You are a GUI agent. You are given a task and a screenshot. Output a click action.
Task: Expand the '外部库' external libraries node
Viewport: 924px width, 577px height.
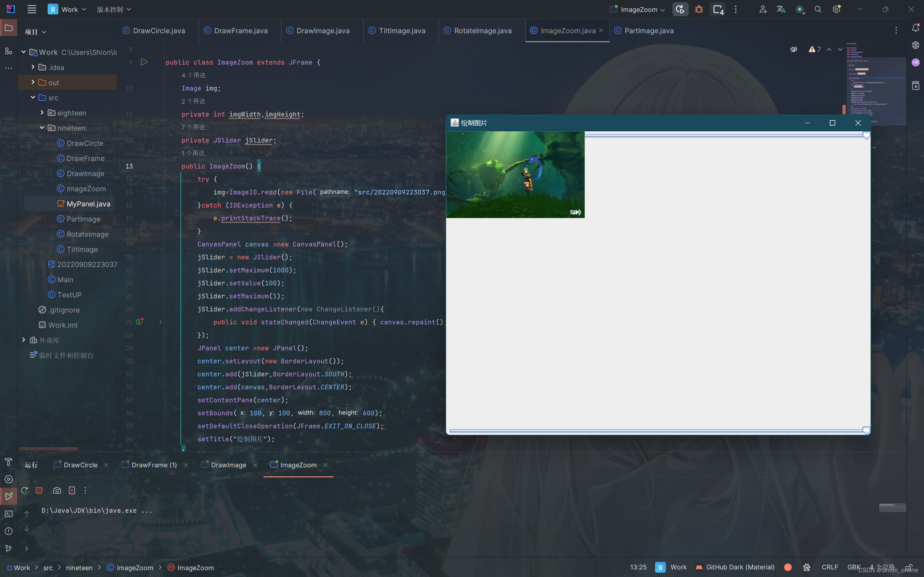point(24,340)
